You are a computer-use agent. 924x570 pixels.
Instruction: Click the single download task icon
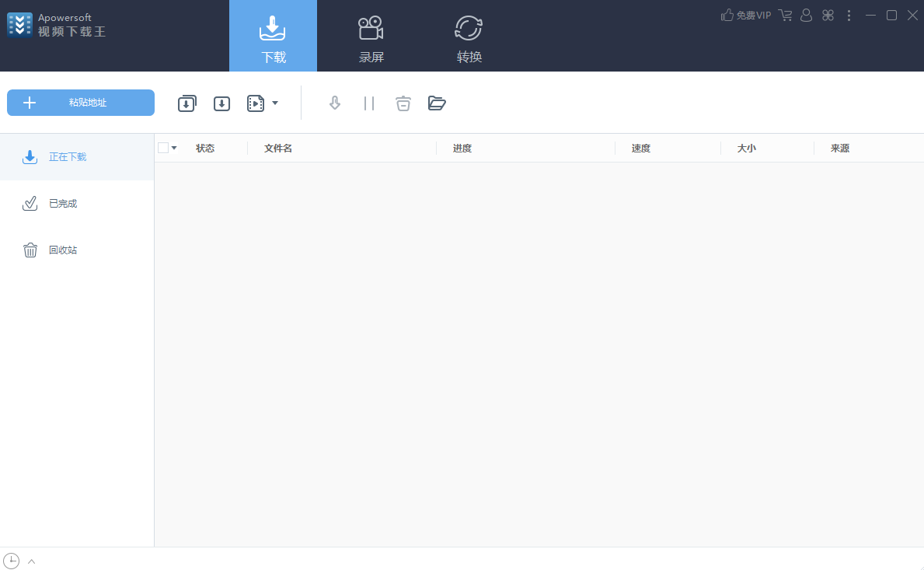(221, 103)
